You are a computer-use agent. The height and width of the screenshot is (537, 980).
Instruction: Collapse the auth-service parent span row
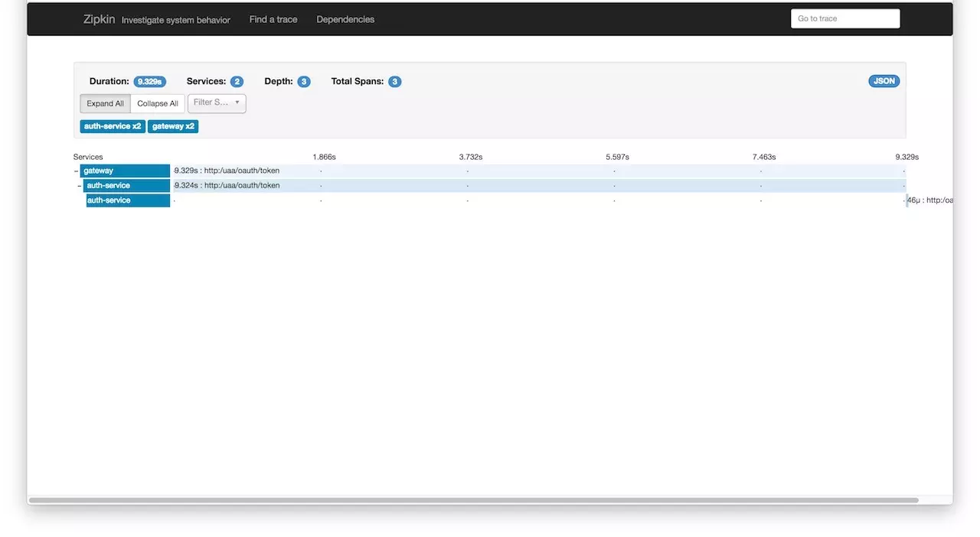[x=80, y=186]
